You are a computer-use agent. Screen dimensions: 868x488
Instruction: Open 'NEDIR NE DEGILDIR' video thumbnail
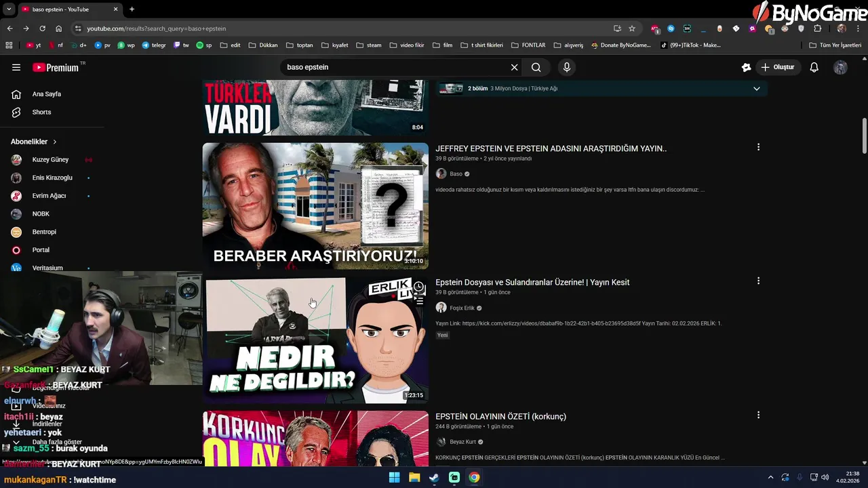click(x=315, y=340)
